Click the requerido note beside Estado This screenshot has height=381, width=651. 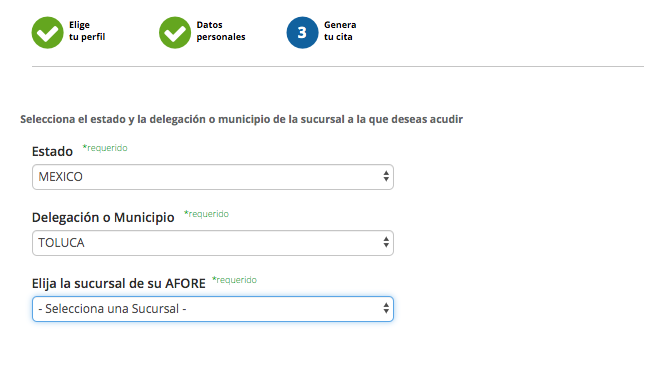coord(105,148)
